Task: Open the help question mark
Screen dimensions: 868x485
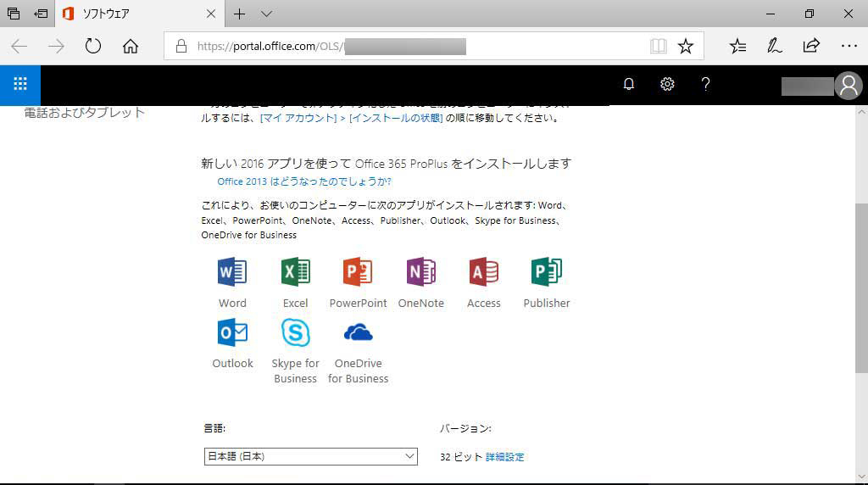Action: tap(705, 84)
